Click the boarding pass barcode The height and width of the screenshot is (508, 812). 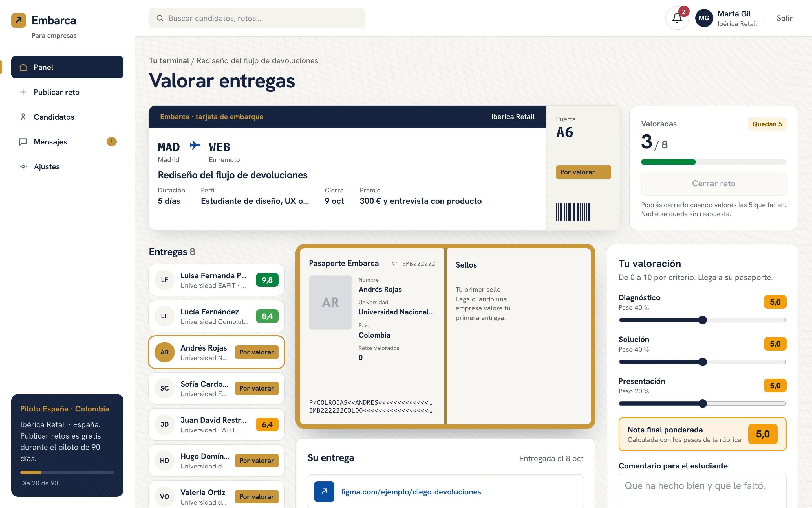click(x=573, y=212)
